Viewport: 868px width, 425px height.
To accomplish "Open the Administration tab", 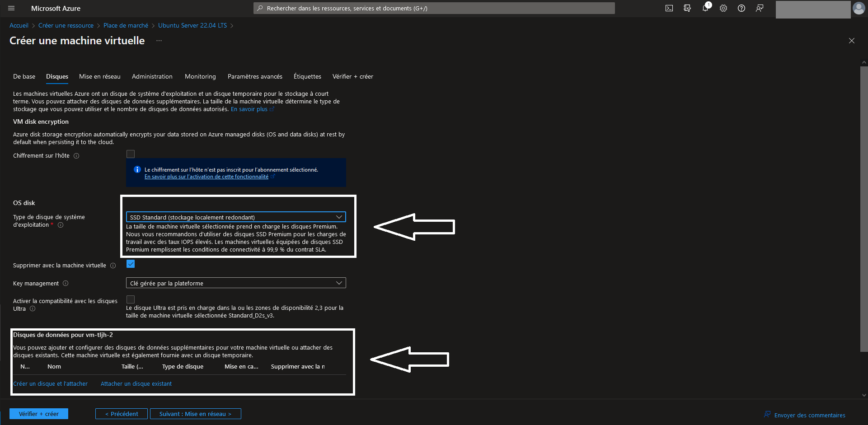I will coord(152,76).
